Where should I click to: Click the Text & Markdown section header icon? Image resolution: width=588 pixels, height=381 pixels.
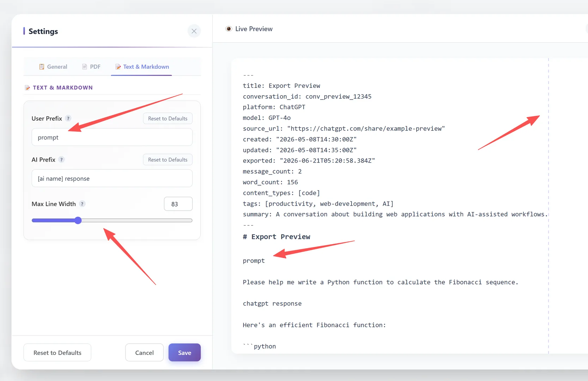point(27,87)
